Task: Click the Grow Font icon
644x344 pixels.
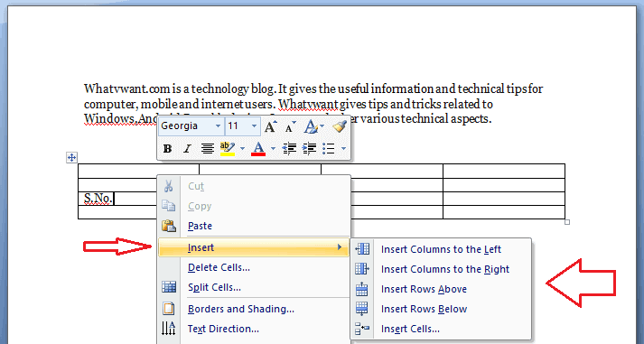Action: (x=270, y=126)
